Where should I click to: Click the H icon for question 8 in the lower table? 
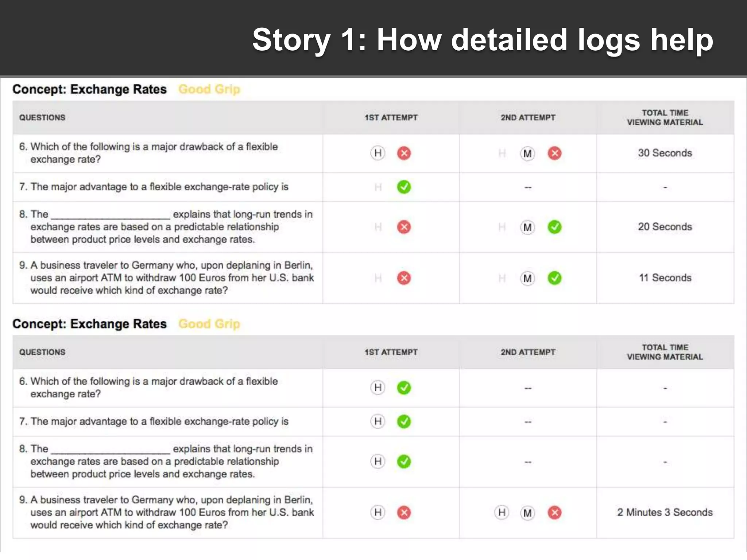click(378, 461)
